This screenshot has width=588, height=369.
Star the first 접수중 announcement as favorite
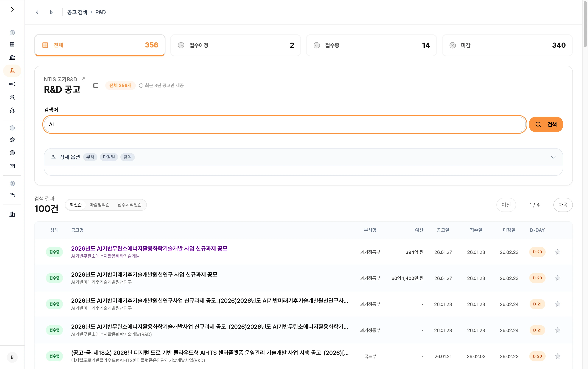557,252
